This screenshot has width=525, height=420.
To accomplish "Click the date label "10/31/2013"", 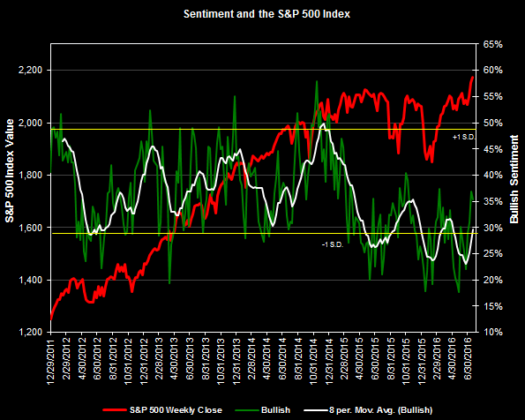I will (221, 363).
